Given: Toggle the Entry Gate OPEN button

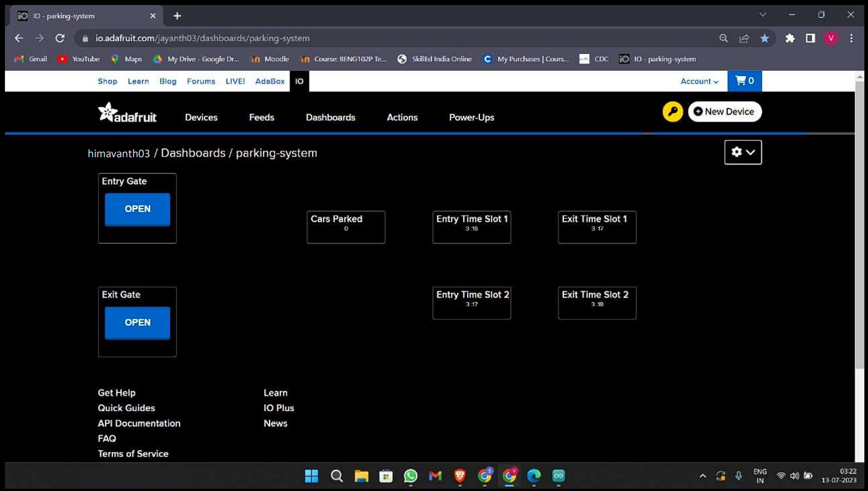Looking at the screenshot, I should 137,209.
